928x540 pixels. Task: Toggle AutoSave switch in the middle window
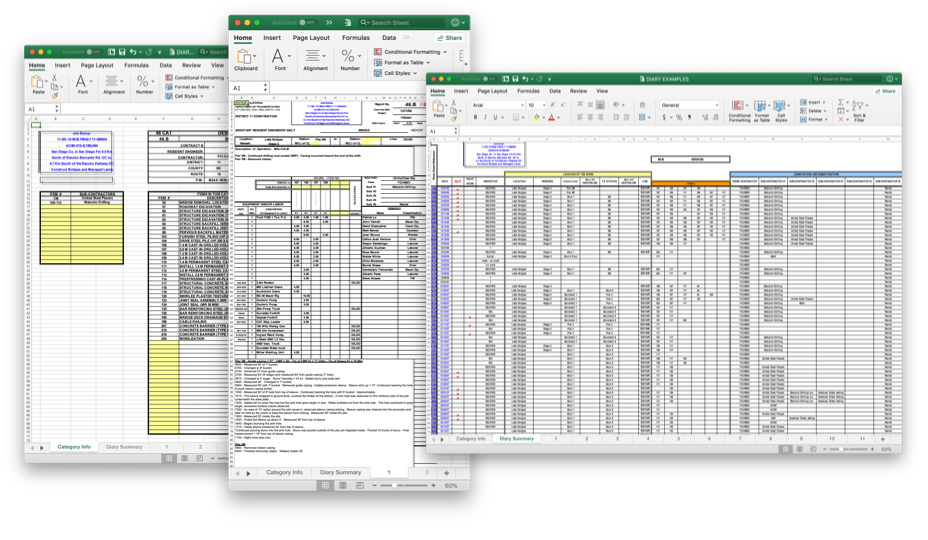click(307, 22)
